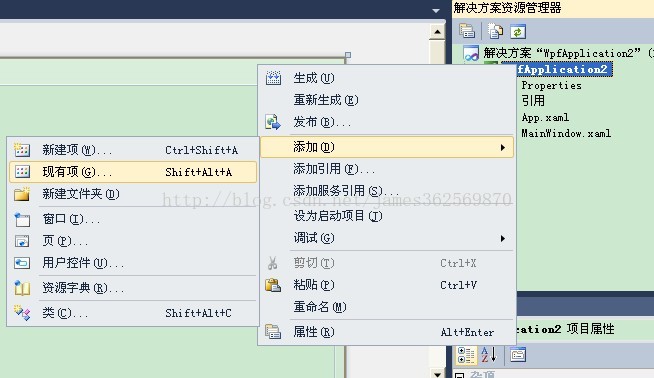Click the 发布 publish icon
The image size is (654, 378).
click(273, 122)
